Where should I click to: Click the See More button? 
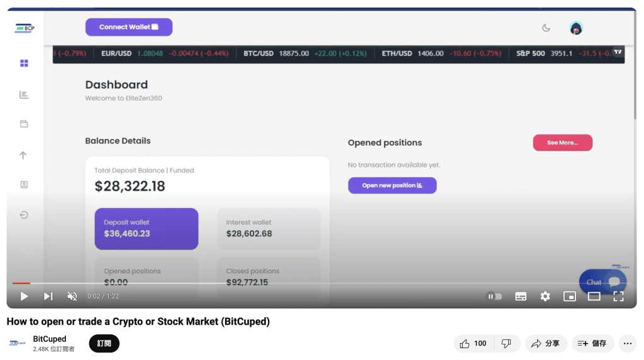563,143
